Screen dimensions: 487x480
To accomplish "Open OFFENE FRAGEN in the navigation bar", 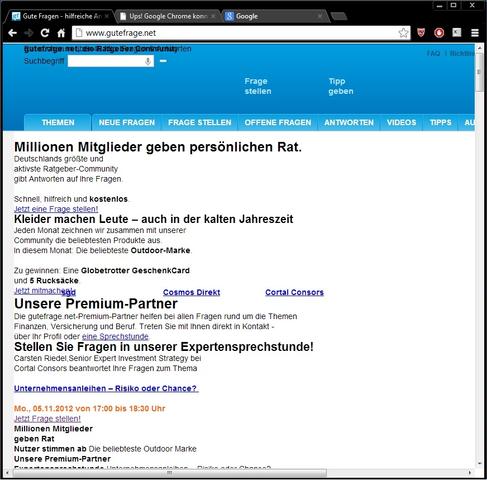I will 278,122.
